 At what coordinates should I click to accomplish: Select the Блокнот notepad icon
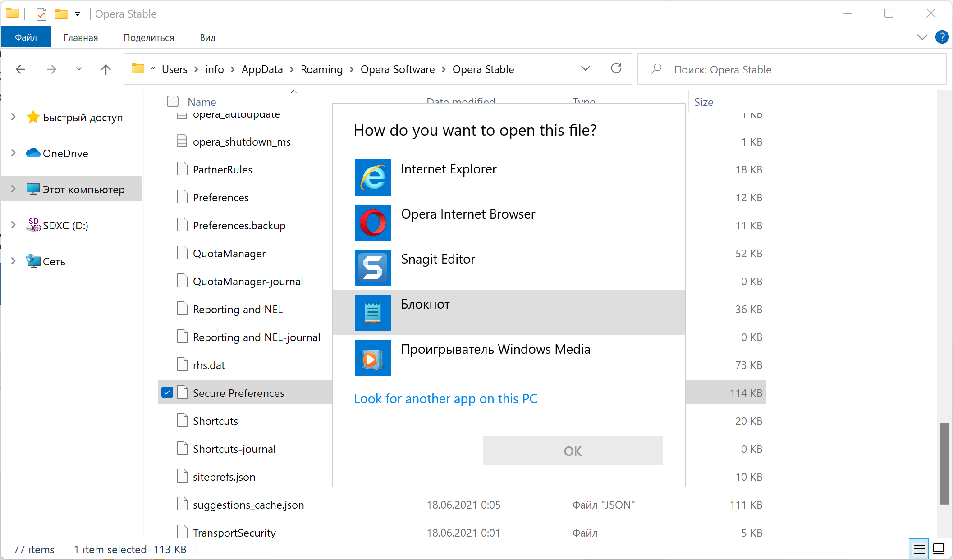coord(372,313)
